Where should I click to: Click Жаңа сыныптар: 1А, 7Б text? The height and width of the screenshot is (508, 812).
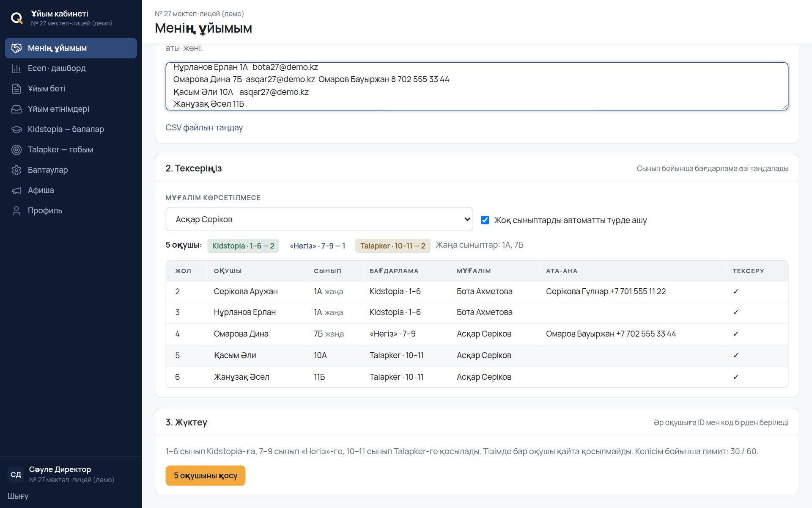point(480,245)
